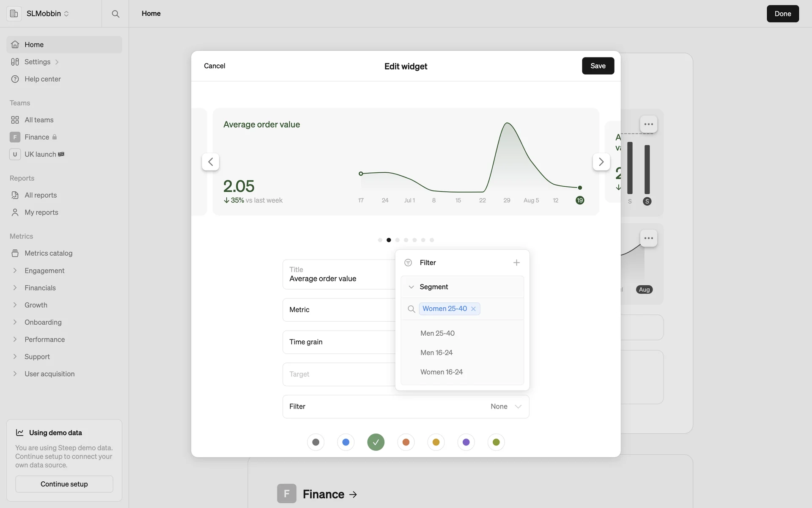
Task: Open the Help center sidebar item
Action: 42,79
